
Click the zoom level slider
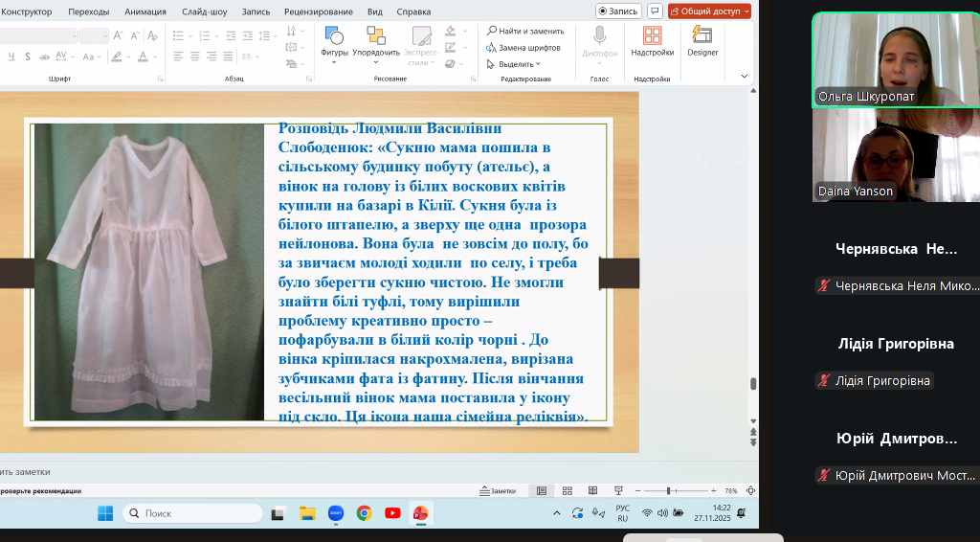coord(668,490)
